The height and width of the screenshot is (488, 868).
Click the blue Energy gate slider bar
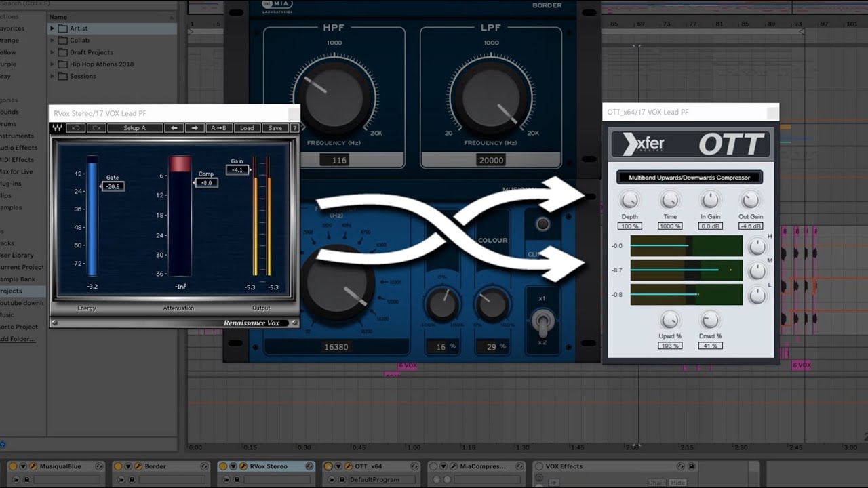pyautogui.click(x=92, y=216)
